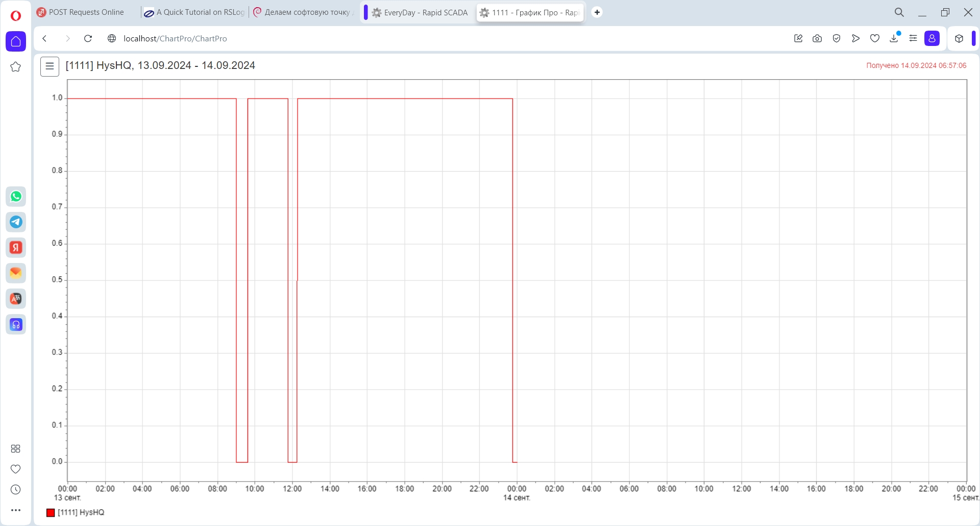Screen dimensions: 980x526
Task: Open the bookmarks star in the sidebar
Action: 16,67
